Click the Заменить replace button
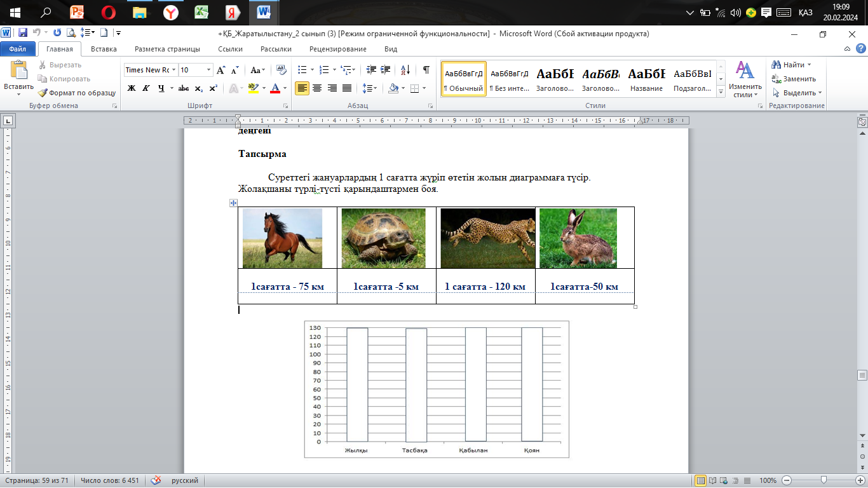 pyautogui.click(x=794, y=79)
